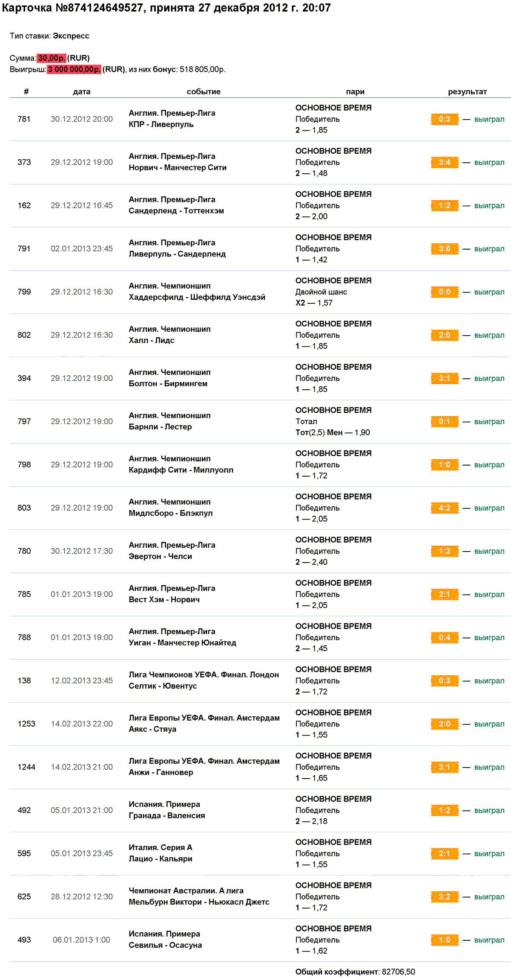Screen dimensions: 511x980
Task: Click the red highlighted winnings 3 000 000,00р.
Action: 74,69
